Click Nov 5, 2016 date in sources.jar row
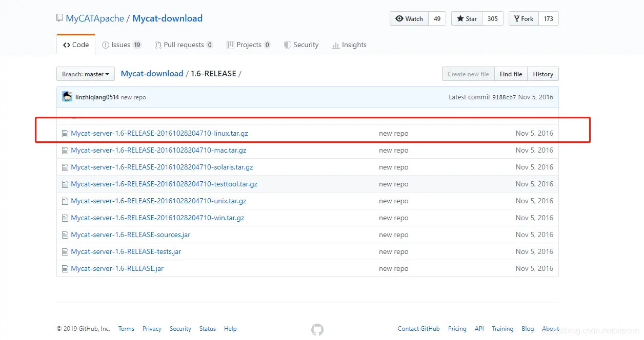644x340 pixels. click(534, 235)
